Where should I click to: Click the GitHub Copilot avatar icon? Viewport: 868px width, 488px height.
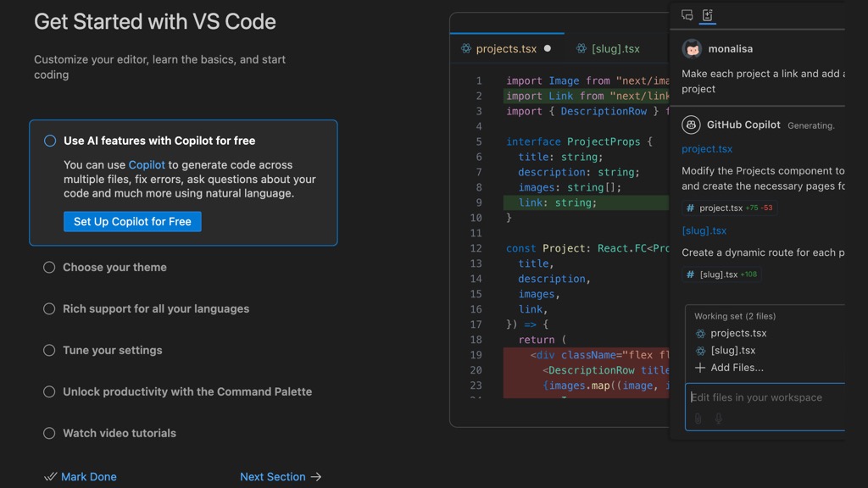click(x=691, y=125)
